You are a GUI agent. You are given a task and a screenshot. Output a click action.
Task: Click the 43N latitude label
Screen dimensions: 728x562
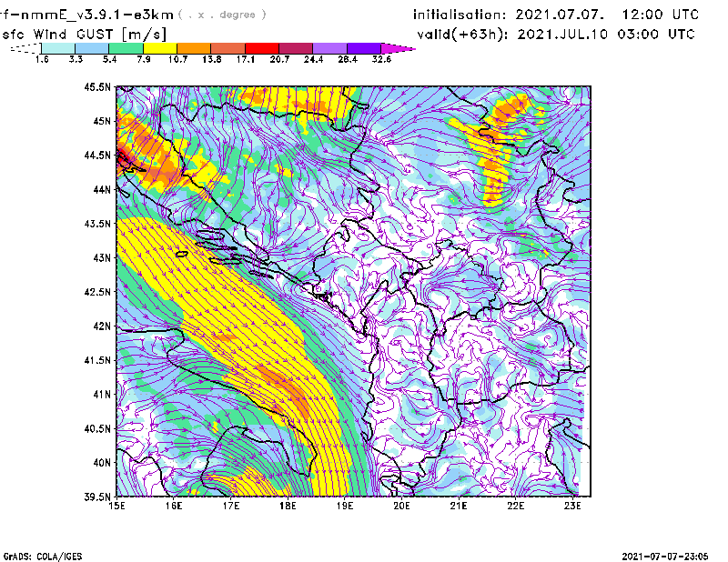pos(102,257)
